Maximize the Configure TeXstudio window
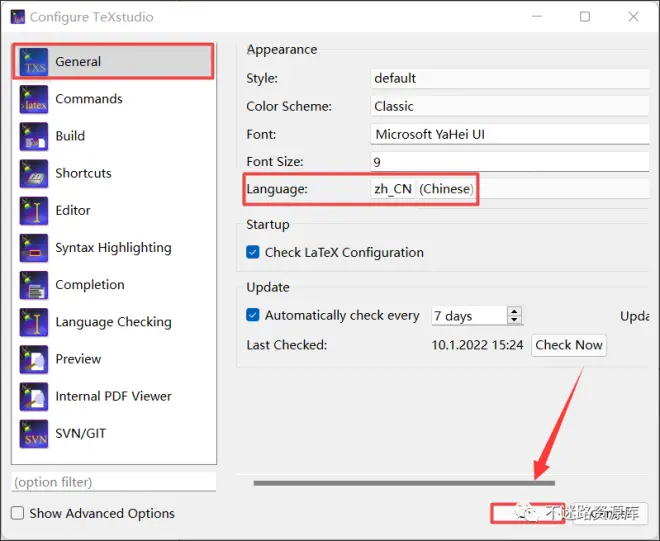This screenshot has height=541, width=660. click(x=585, y=17)
